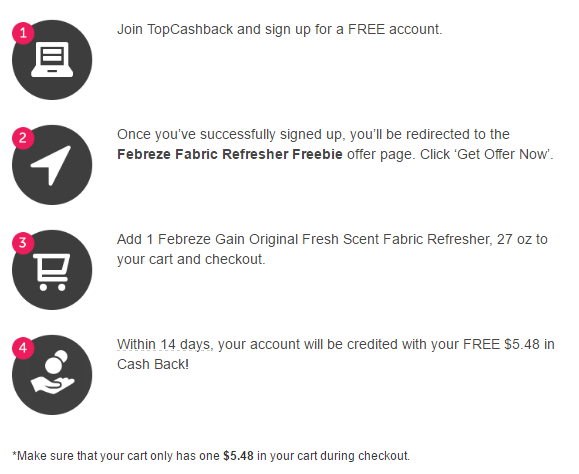Click the pink number 2 badge
The height and width of the screenshot is (474, 579).
(x=23, y=138)
